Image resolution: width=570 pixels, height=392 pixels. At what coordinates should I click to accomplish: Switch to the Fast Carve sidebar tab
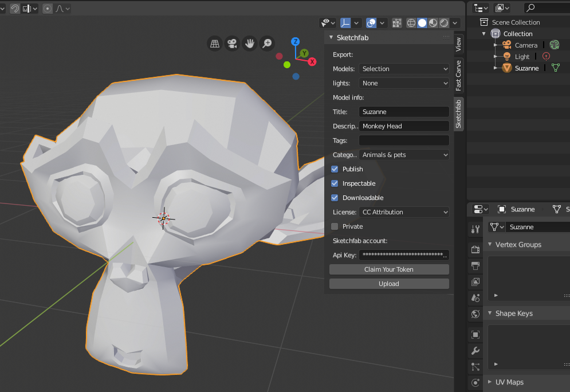(458, 76)
